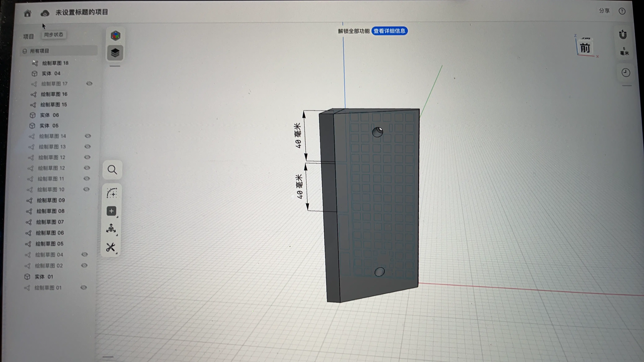Collapse the 所有项目 group row
Image resolution: width=644 pixels, height=362 pixels.
[x=59, y=51]
